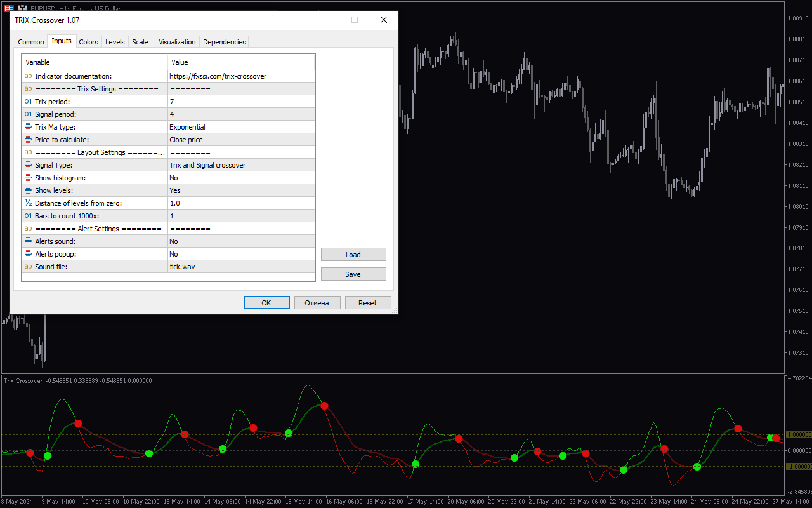This screenshot has width=812, height=508.
Task: Open the Visualization tab
Action: (x=177, y=42)
